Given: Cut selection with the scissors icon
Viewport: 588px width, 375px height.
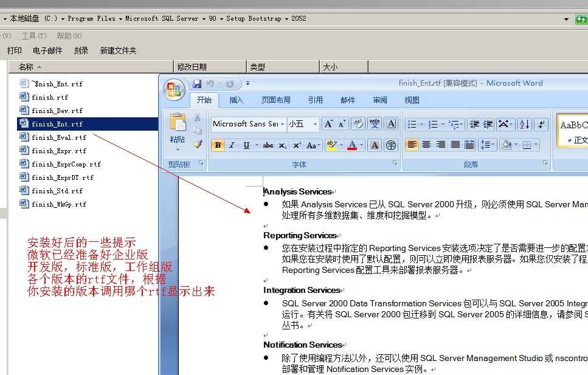Looking at the screenshot, I should point(198,118).
